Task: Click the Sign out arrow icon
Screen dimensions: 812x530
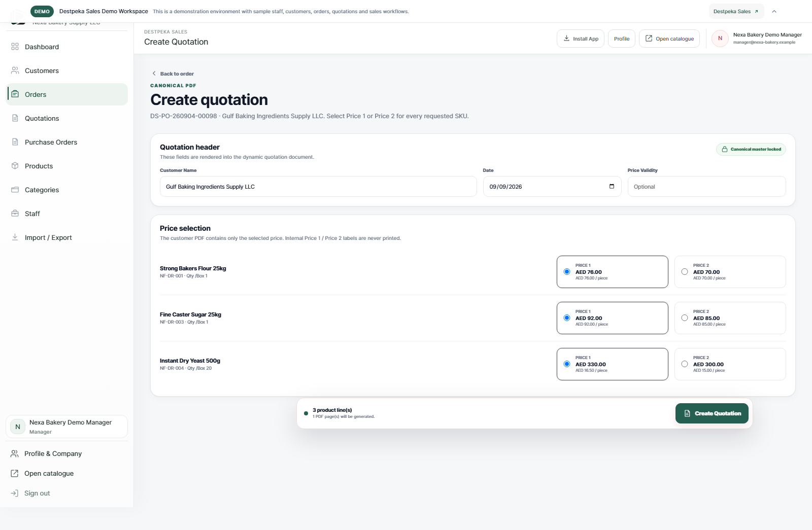Action: coord(15,493)
